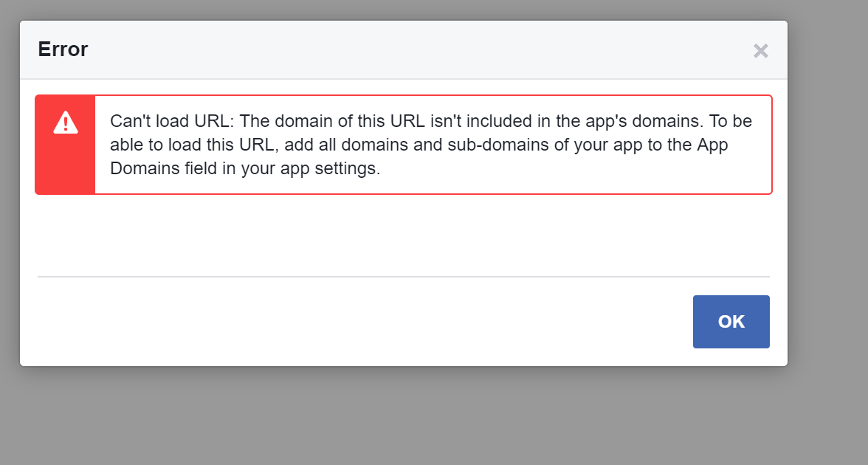The width and height of the screenshot is (868, 465).
Task: Close the Error dialog with X
Action: click(x=760, y=51)
